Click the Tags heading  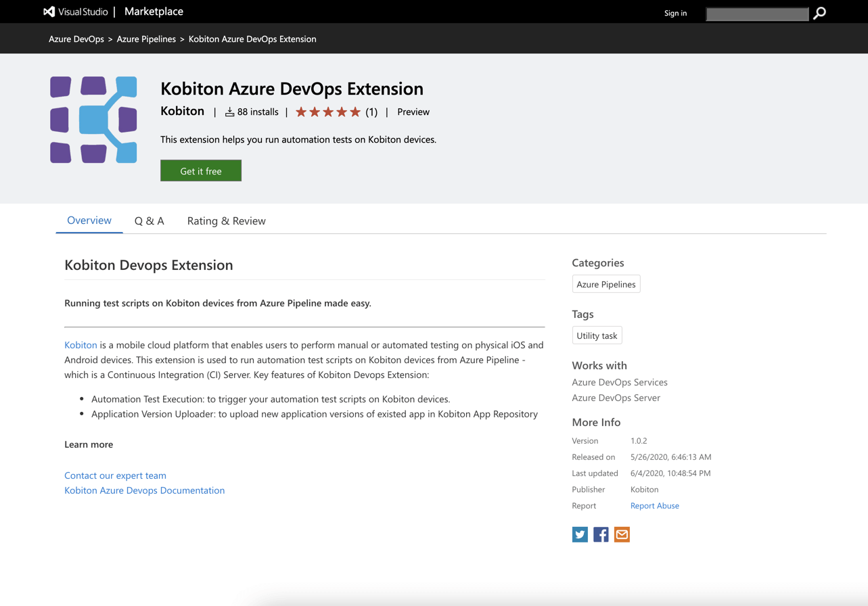point(583,314)
